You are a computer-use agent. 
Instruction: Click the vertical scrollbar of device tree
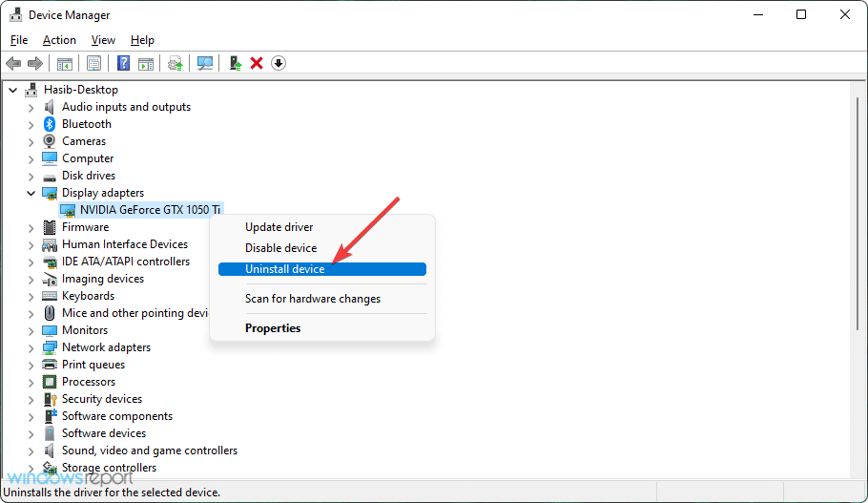857,216
